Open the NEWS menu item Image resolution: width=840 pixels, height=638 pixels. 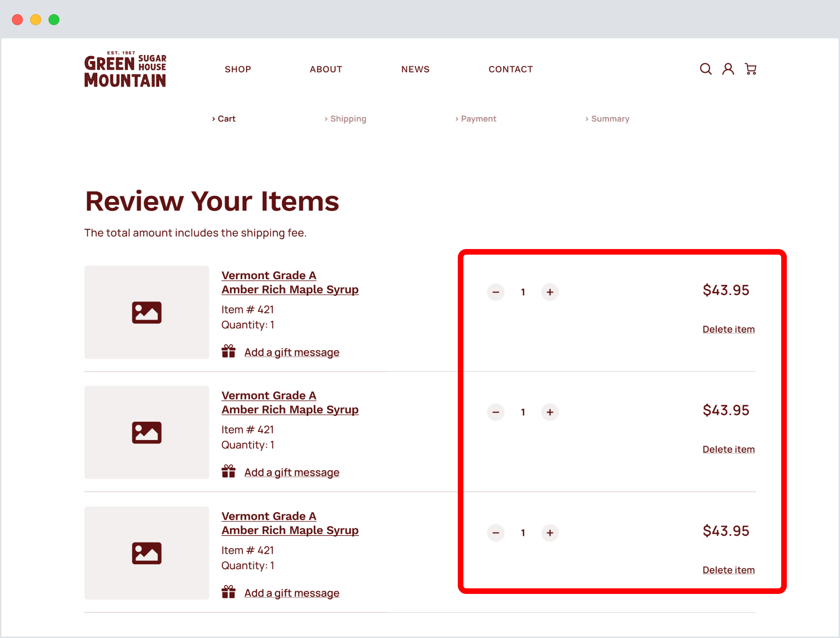pos(415,69)
